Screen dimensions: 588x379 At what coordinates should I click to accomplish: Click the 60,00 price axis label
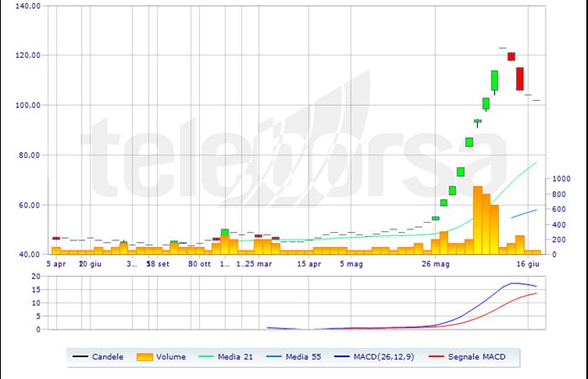click(29, 205)
